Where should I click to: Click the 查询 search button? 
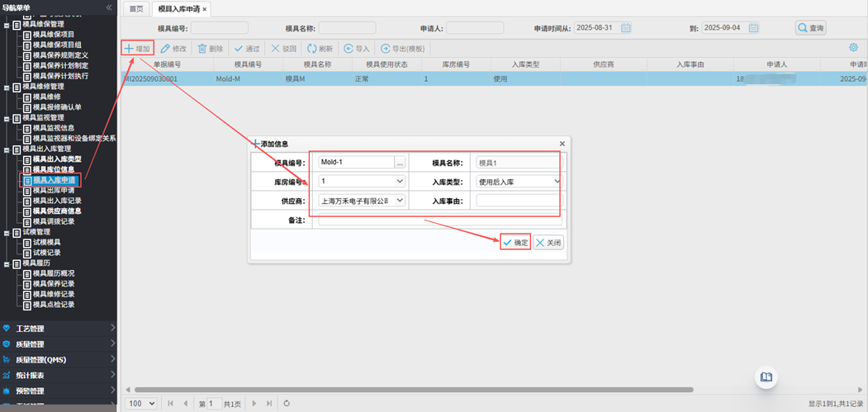(811, 28)
